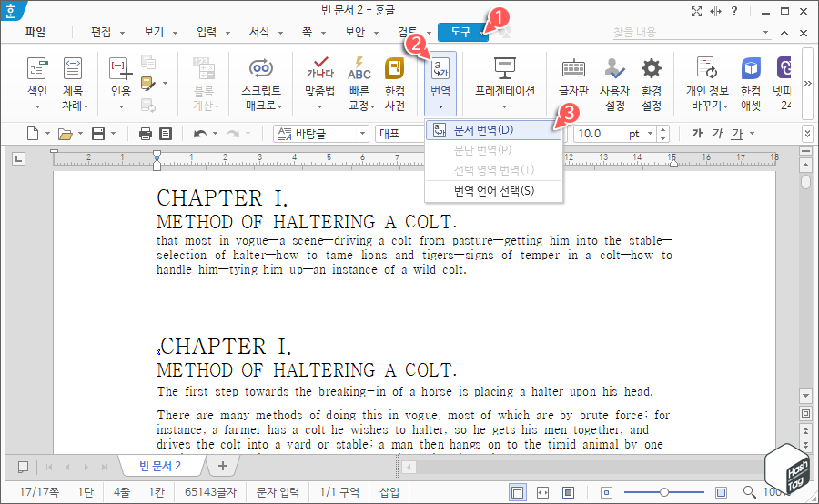Increase font size with stepper up arrow
Image resolution: width=819 pixels, height=504 pixels.
point(662,129)
